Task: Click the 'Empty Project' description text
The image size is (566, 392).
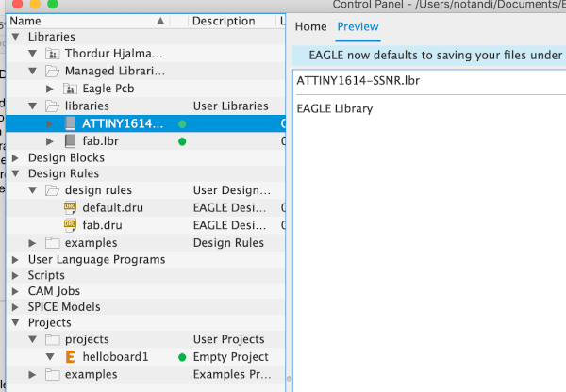Action: click(231, 357)
